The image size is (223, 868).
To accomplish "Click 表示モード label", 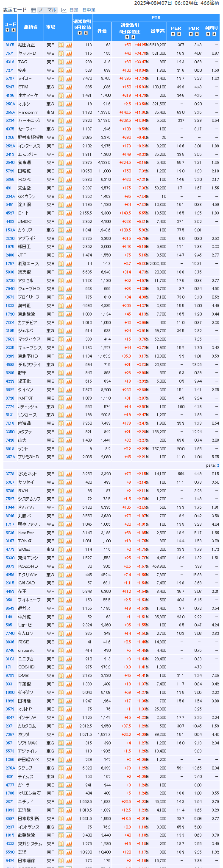I will coord(15,10).
